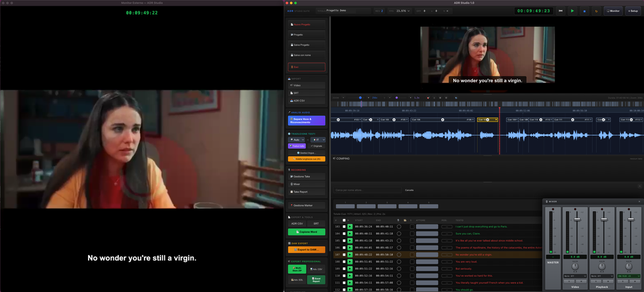
Task: Adjust the purple waveform height slider
Action: point(397,97)
